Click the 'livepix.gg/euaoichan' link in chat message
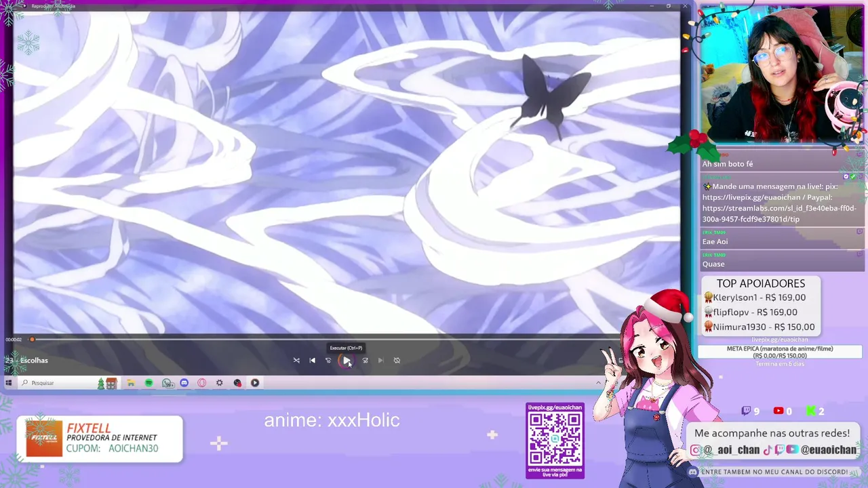Viewport: 868px width, 488px height. coord(751,197)
